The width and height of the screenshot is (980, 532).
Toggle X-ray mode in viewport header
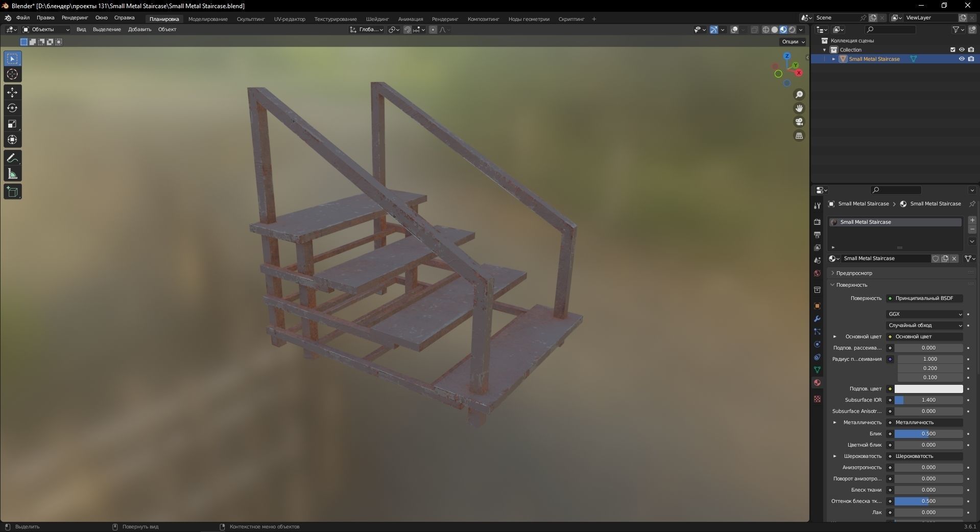754,30
